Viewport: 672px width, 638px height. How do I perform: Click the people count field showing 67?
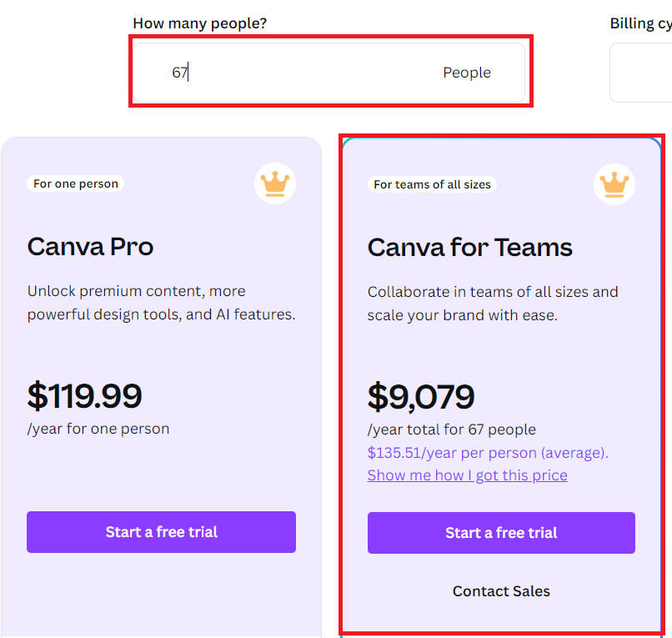click(329, 73)
